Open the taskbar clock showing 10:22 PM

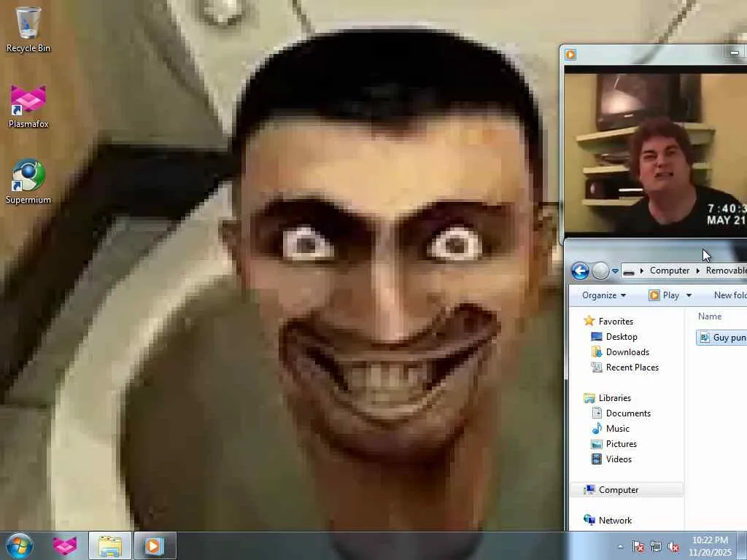(x=710, y=546)
